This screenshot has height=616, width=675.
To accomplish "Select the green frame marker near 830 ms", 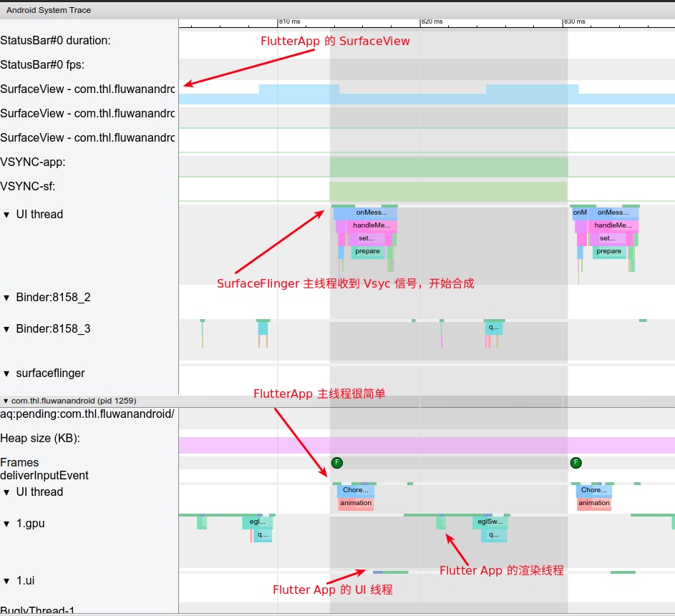I will [x=576, y=463].
